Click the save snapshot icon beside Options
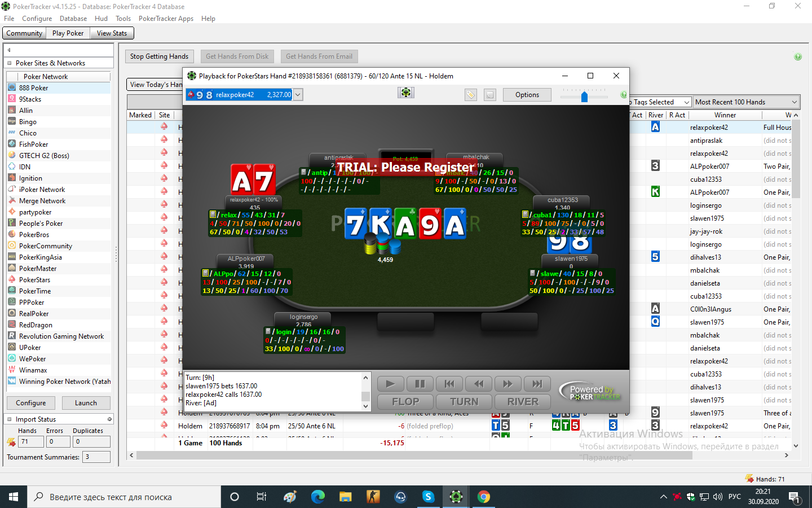This screenshot has height=508, width=812. pyautogui.click(x=490, y=95)
